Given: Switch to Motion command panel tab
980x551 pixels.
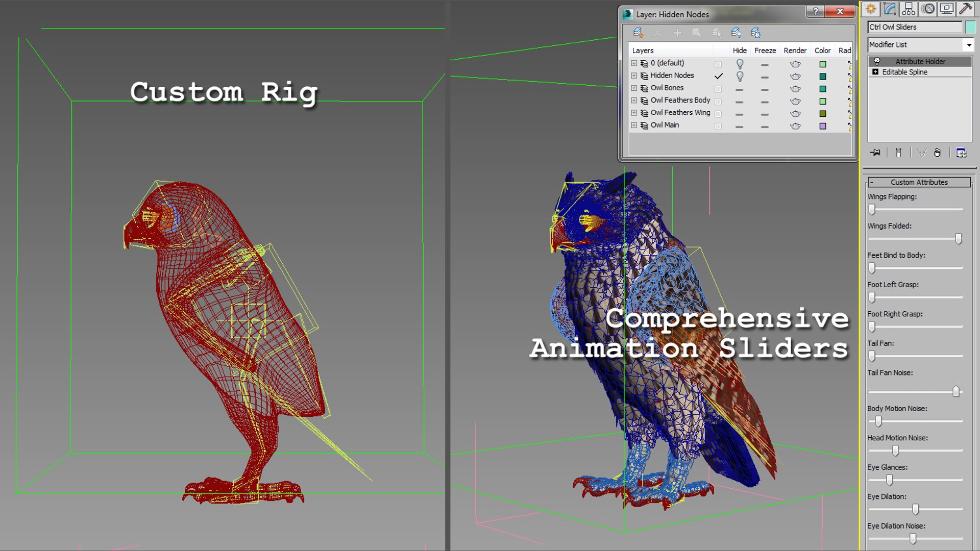Looking at the screenshot, I should tap(928, 9).
